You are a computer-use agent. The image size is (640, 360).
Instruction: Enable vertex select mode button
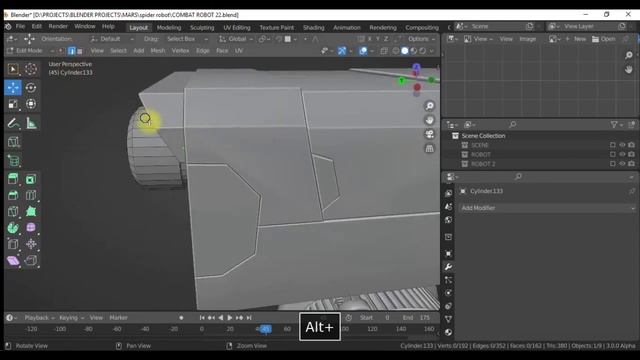(x=62, y=51)
